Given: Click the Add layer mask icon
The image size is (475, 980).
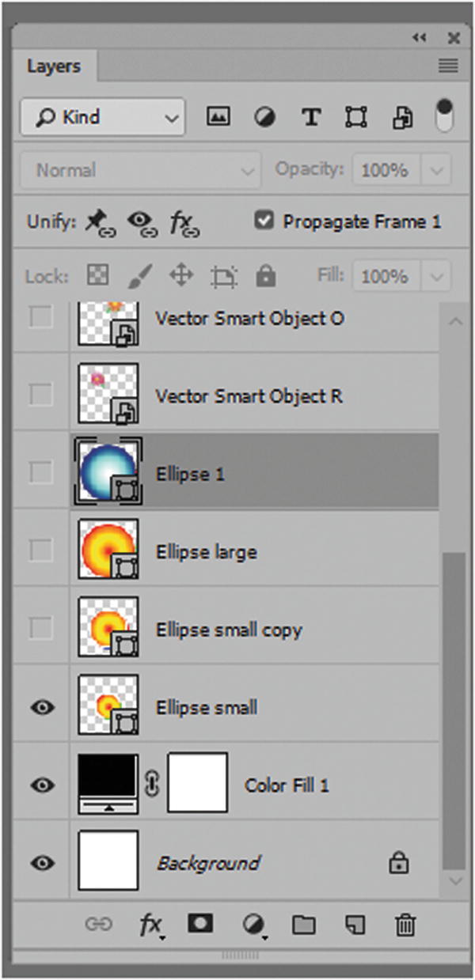Looking at the screenshot, I should [x=200, y=924].
